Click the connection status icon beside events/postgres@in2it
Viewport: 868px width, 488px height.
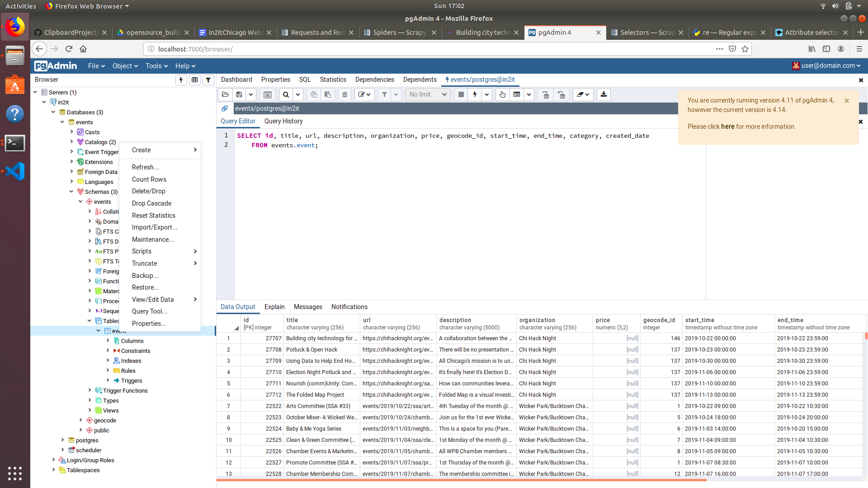click(x=225, y=108)
